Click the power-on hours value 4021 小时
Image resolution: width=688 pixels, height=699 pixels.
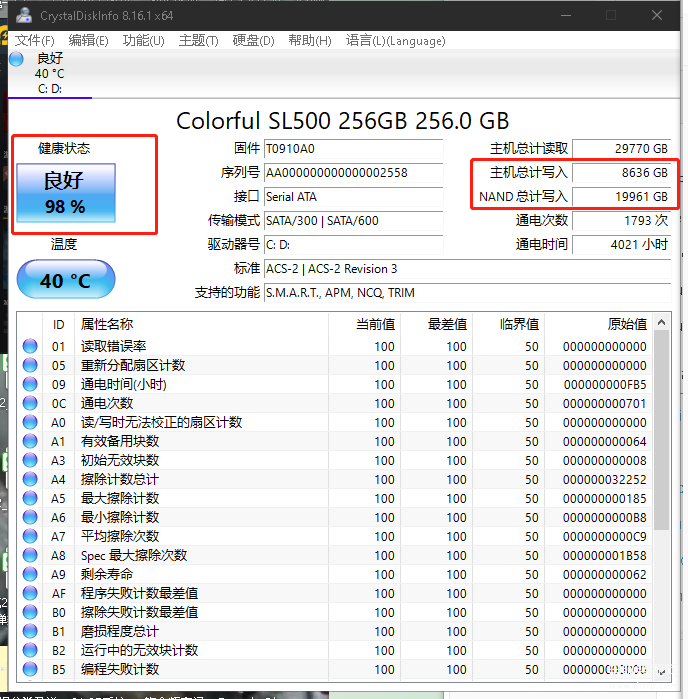[x=622, y=245]
